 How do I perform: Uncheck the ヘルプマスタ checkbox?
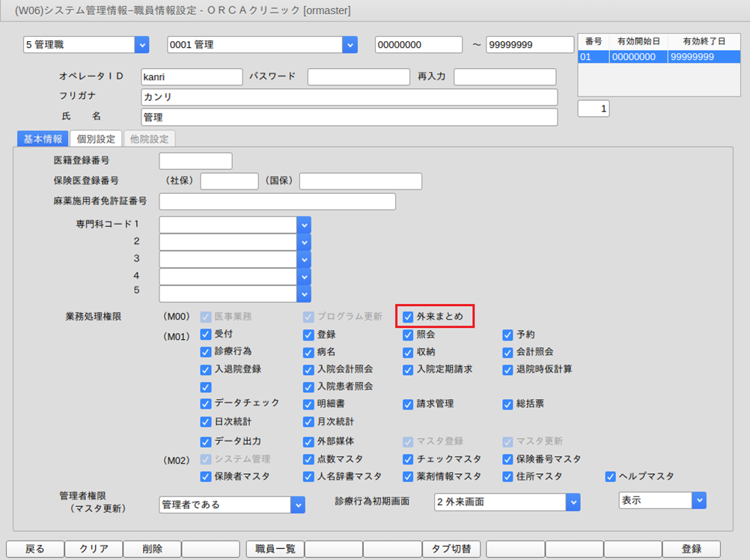(x=611, y=476)
